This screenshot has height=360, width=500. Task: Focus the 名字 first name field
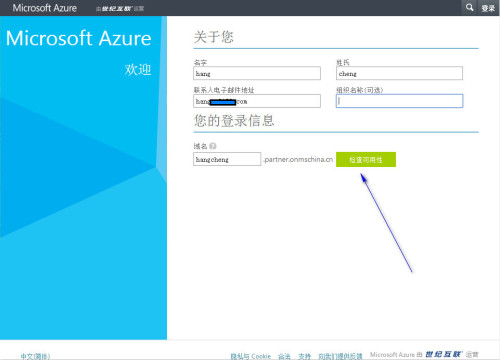tap(257, 73)
